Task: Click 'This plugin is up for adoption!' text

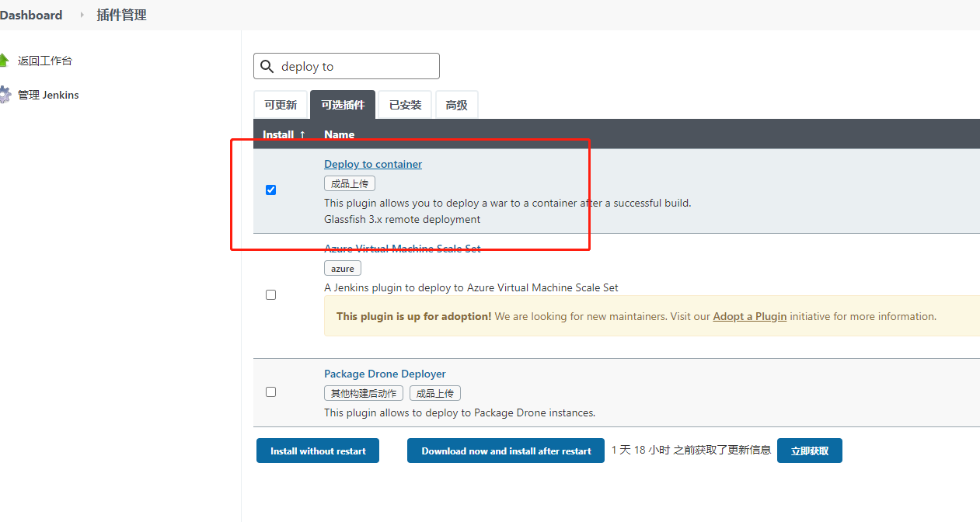Action: click(x=413, y=316)
